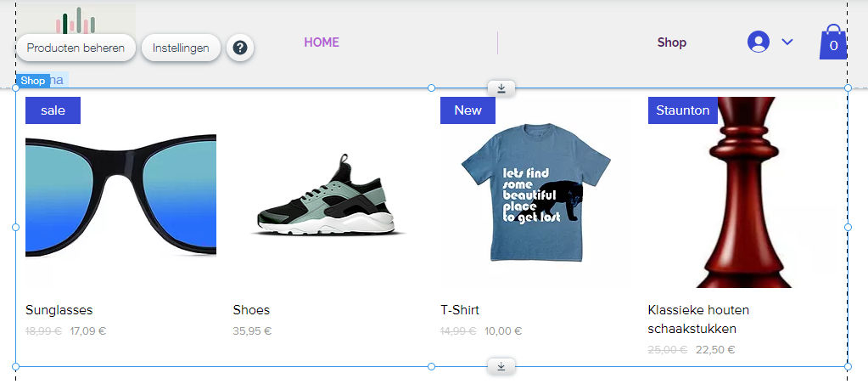Open the shopping bag cart icon
This screenshot has height=384, width=868.
[833, 42]
